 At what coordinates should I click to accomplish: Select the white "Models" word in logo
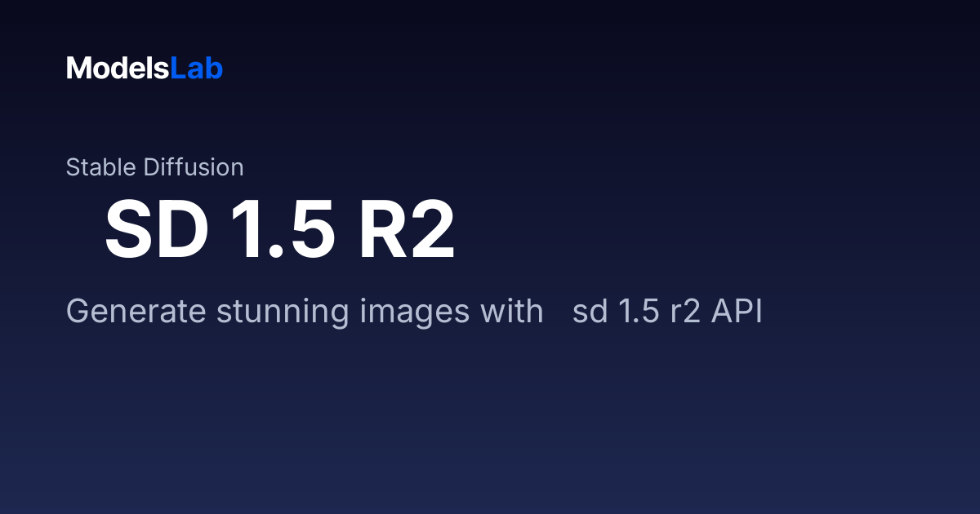coord(118,69)
